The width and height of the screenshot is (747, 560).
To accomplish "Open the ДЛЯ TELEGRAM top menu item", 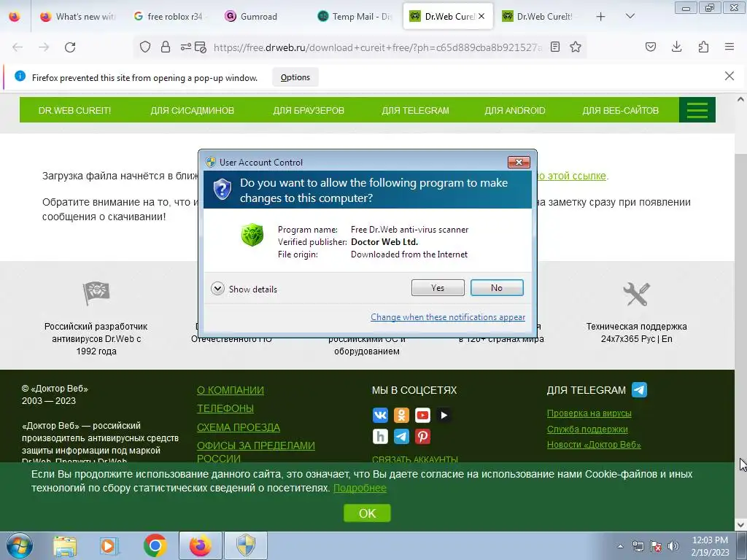I will pos(415,111).
